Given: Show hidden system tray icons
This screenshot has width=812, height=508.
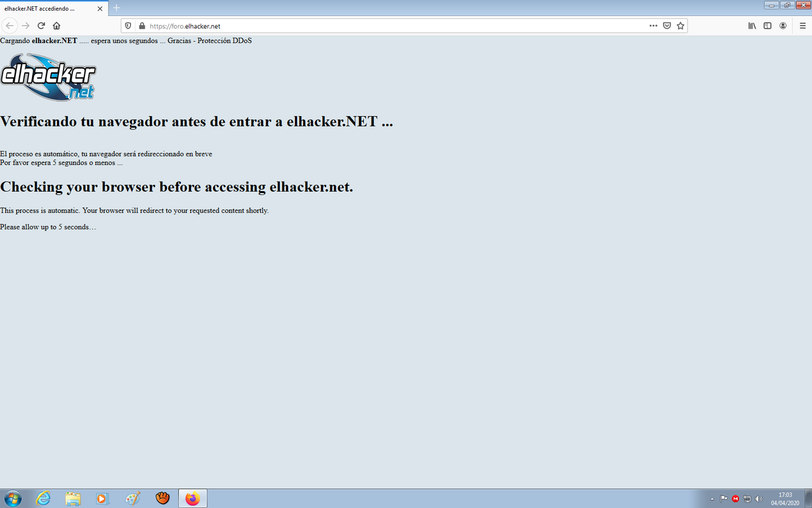Looking at the screenshot, I should point(712,499).
